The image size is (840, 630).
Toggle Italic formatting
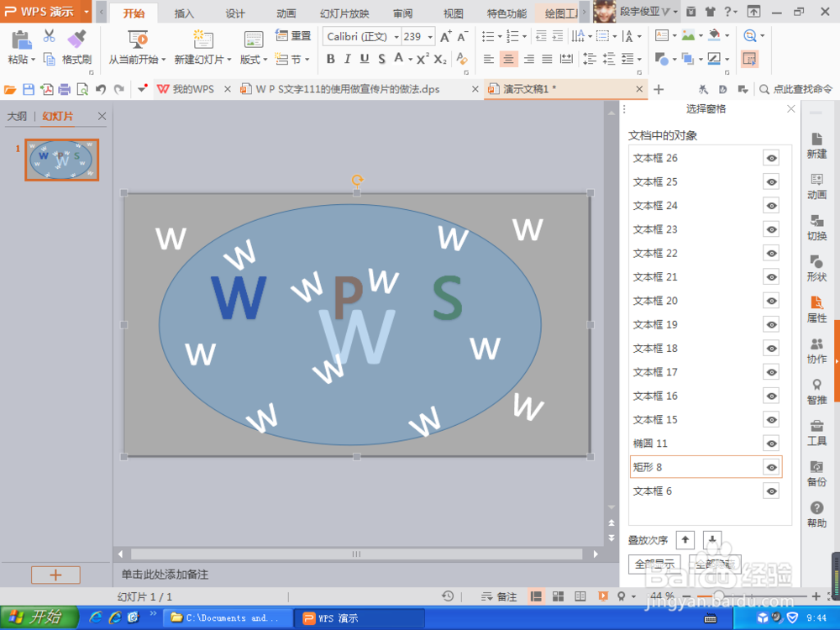click(348, 59)
